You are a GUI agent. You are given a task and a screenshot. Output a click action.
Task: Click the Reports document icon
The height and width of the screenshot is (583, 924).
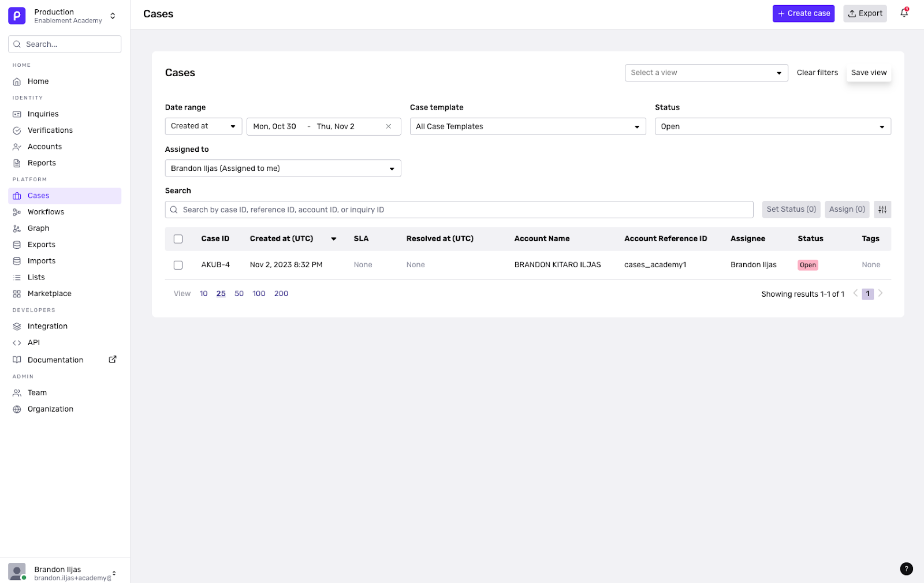[17, 163]
